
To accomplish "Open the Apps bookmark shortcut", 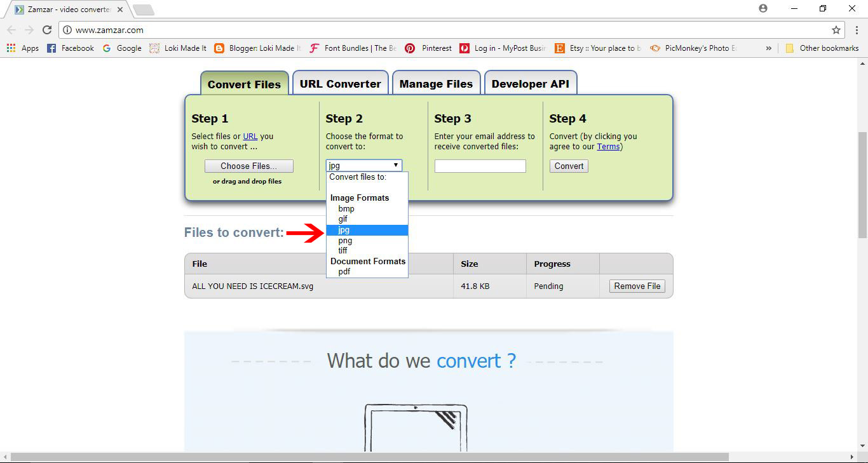I will point(23,48).
